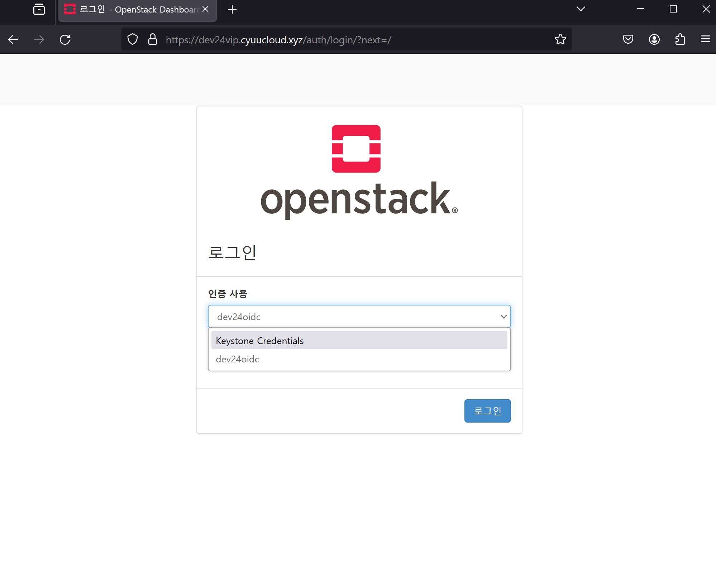
Task: Open the Firefox View icon
Action: pyautogui.click(x=39, y=9)
